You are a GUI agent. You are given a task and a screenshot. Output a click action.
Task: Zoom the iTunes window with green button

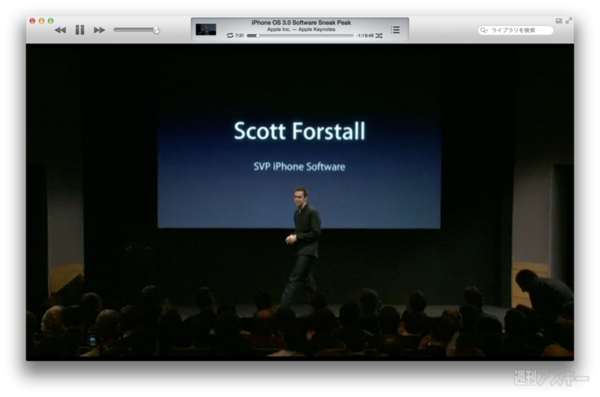(x=51, y=21)
